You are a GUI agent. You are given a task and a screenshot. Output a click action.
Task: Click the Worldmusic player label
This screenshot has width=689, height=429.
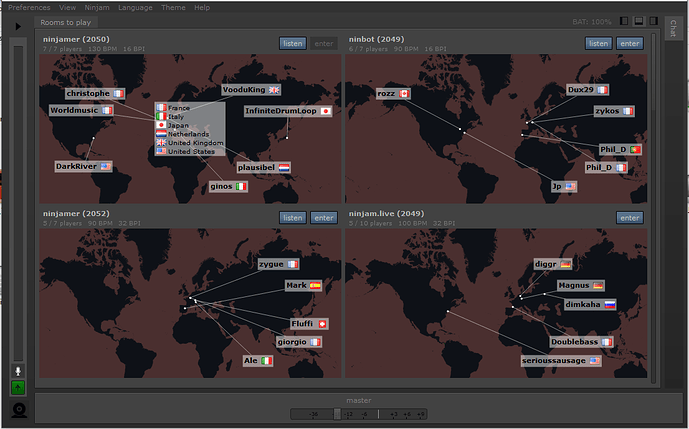click(81, 110)
